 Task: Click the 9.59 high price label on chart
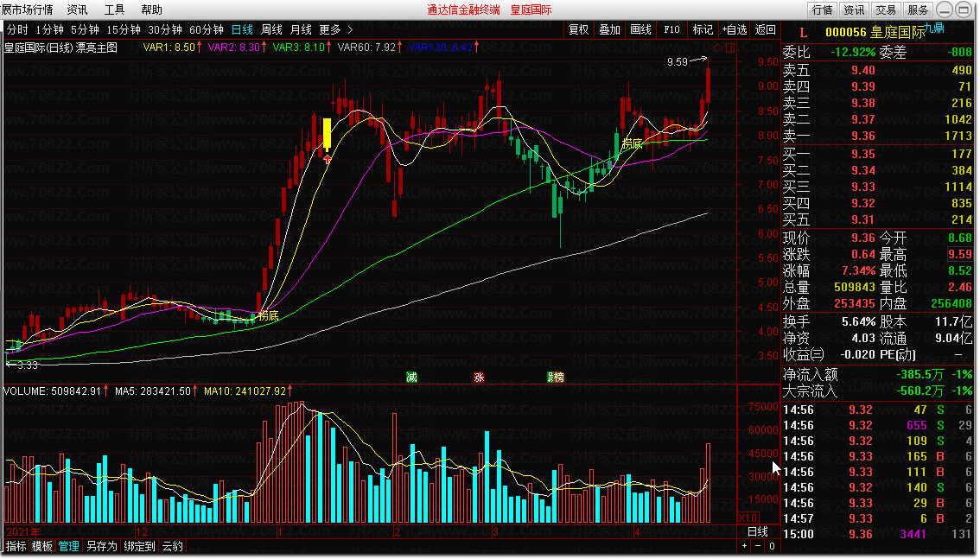678,62
